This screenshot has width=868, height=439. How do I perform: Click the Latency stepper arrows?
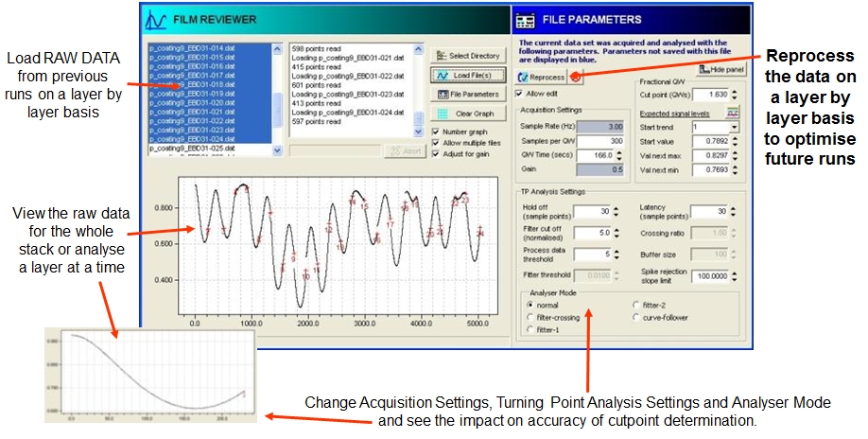tap(733, 212)
